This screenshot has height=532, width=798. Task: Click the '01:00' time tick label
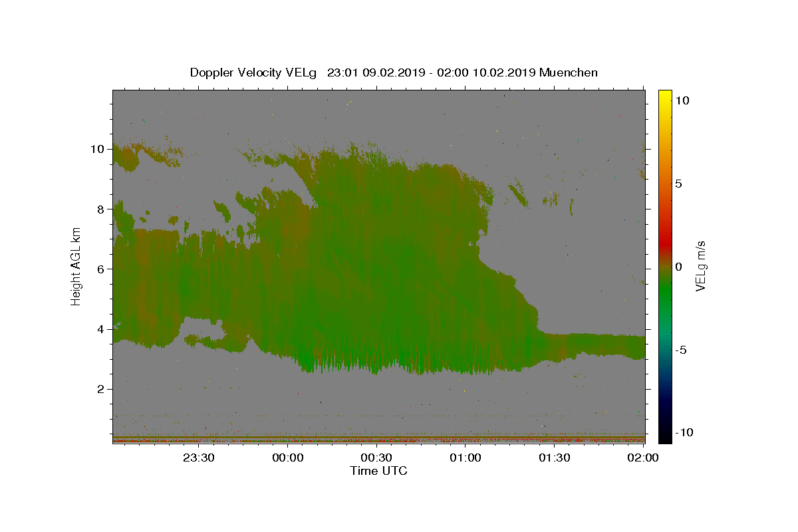465,458
